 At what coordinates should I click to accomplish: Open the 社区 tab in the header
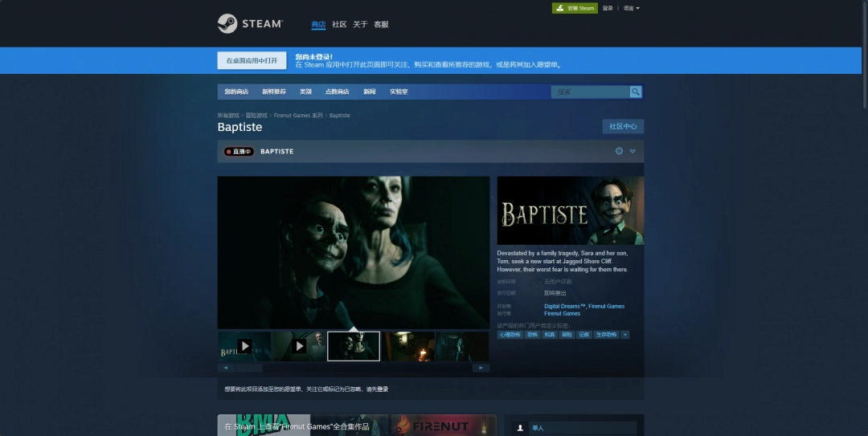pyautogui.click(x=339, y=24)
